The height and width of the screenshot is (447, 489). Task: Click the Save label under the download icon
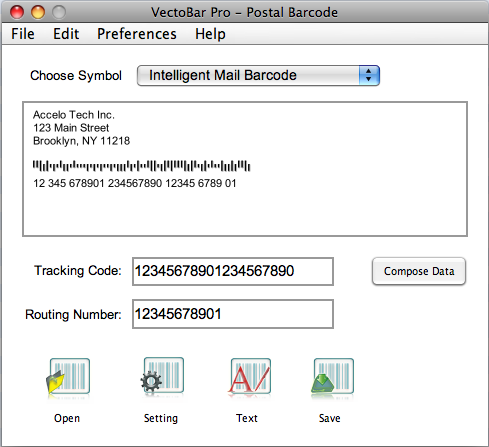(330, 418)
